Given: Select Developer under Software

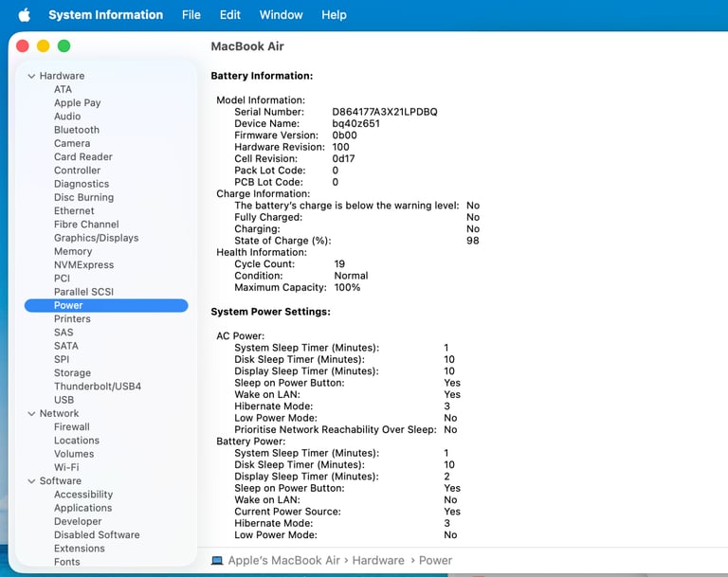Looking at the screenshot, I should click(78, 522).
